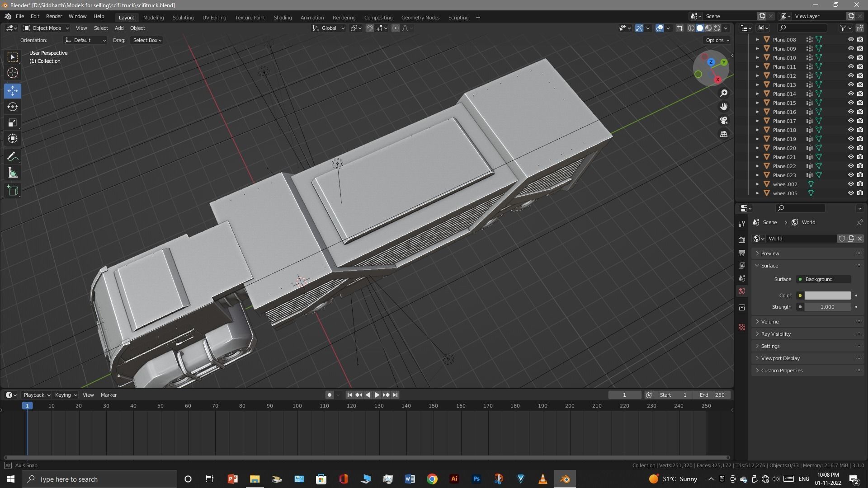Screen dimensions: 868x488
Task: Toggle camera view icon
Action: (724, 120)
